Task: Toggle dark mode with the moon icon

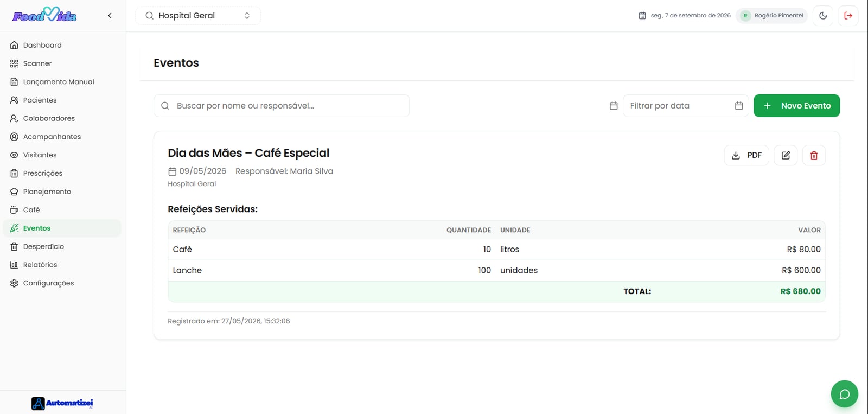Action: (x=823, y=16)
